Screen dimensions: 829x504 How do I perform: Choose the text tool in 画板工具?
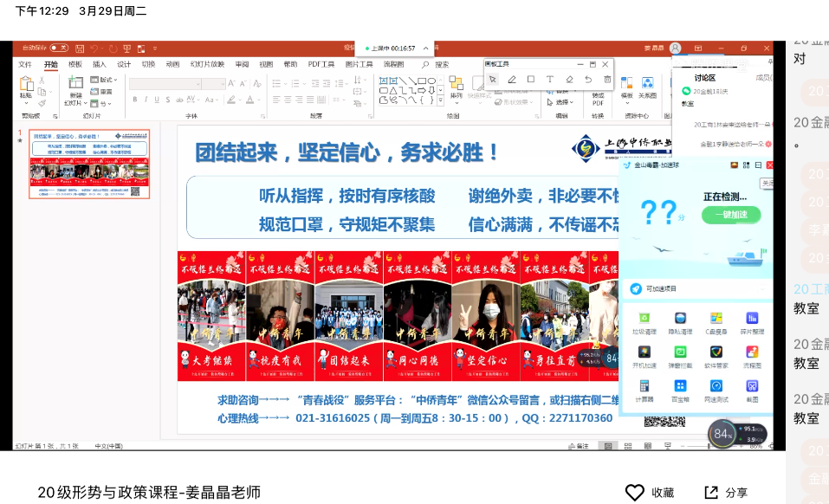pos(550,80)
